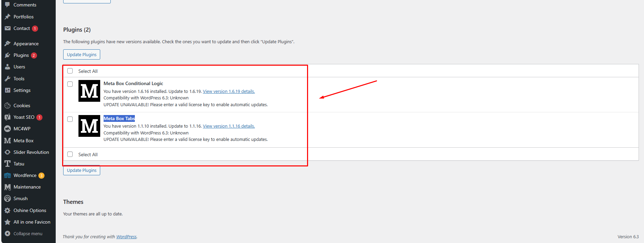Click the Themes heading
Image resolution: width=644 pixels, height=243 pixels.
coord(73,202)
